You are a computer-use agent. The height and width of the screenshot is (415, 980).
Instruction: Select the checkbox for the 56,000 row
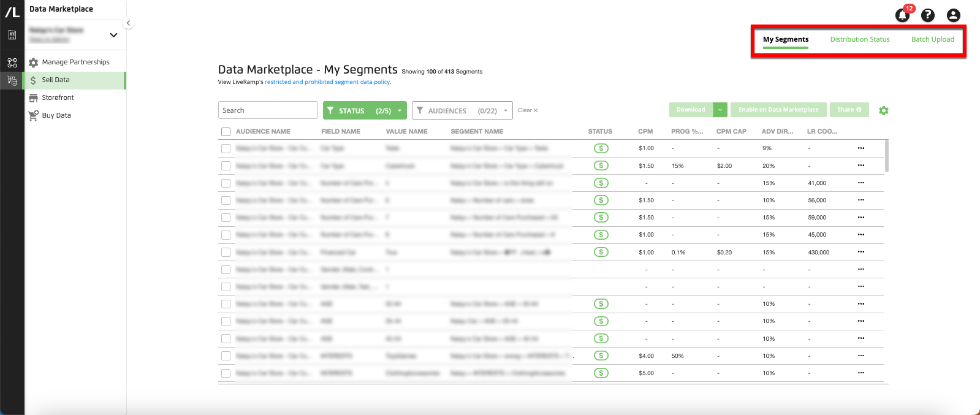pos(226,200)
